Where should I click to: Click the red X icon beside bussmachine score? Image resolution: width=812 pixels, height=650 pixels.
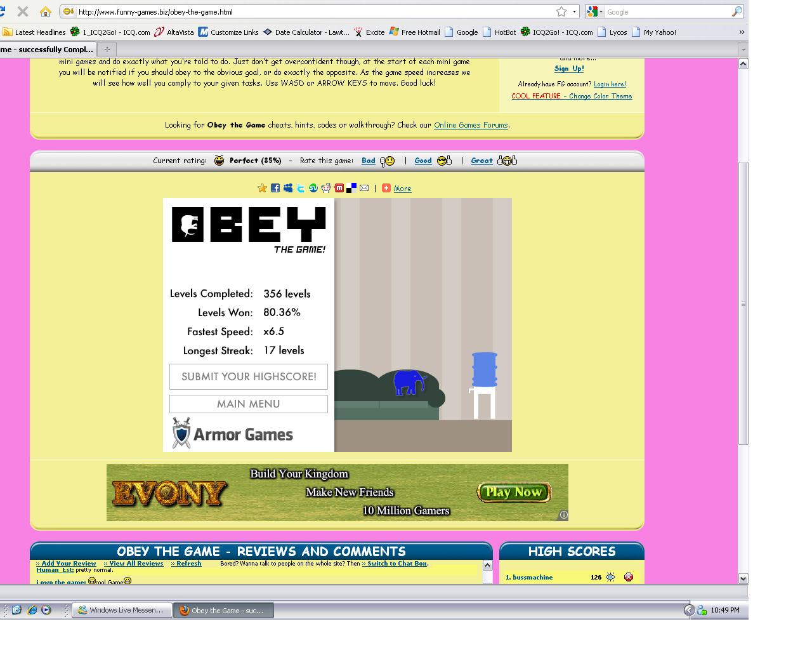(x=628, y=577)
